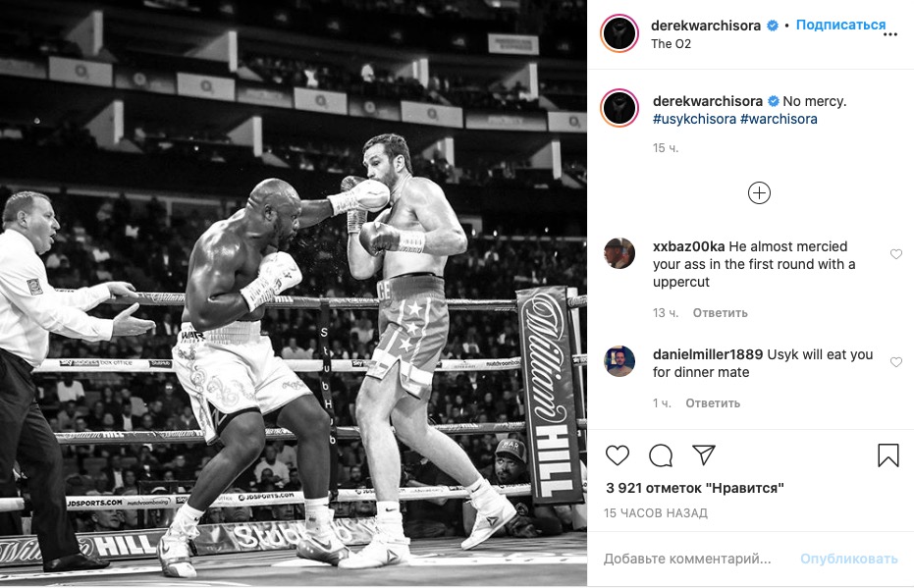
Task: Like xxbaz00ka's comment heart
Action: click(x=896, y=254)
